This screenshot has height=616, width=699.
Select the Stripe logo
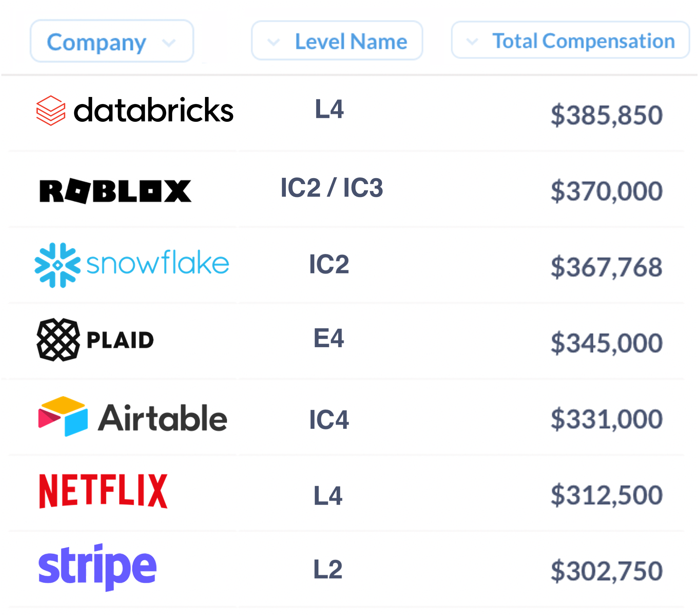tap(97, 567)
